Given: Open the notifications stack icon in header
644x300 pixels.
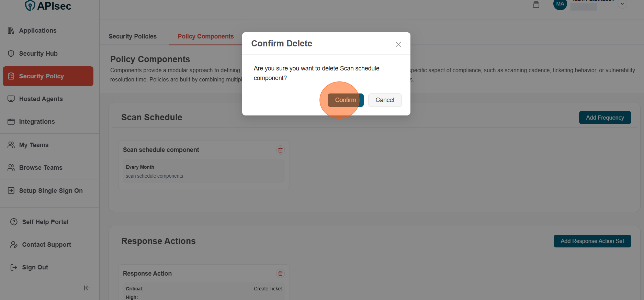Looking at the screenshot, I should [536, 4].
